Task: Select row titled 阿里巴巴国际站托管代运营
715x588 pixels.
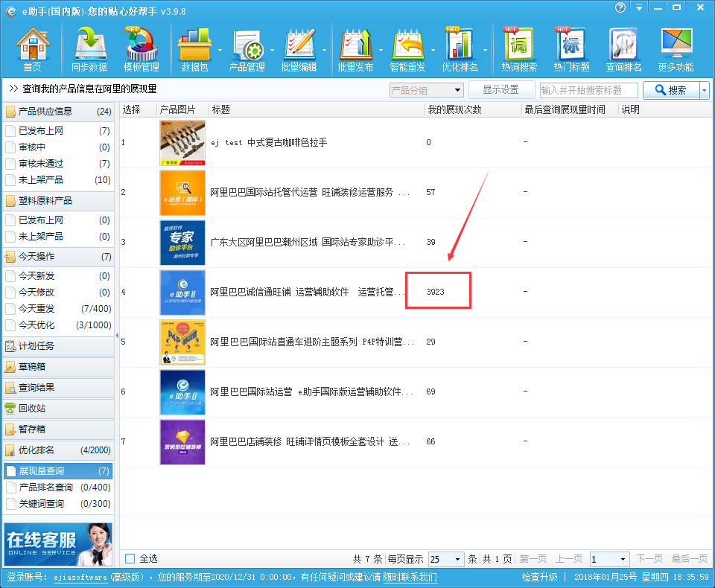Action: tap(416, 192)
